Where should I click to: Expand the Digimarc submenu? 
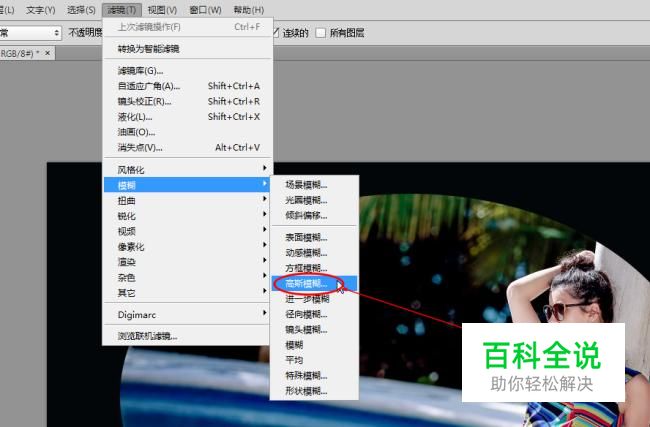[187, 315]
